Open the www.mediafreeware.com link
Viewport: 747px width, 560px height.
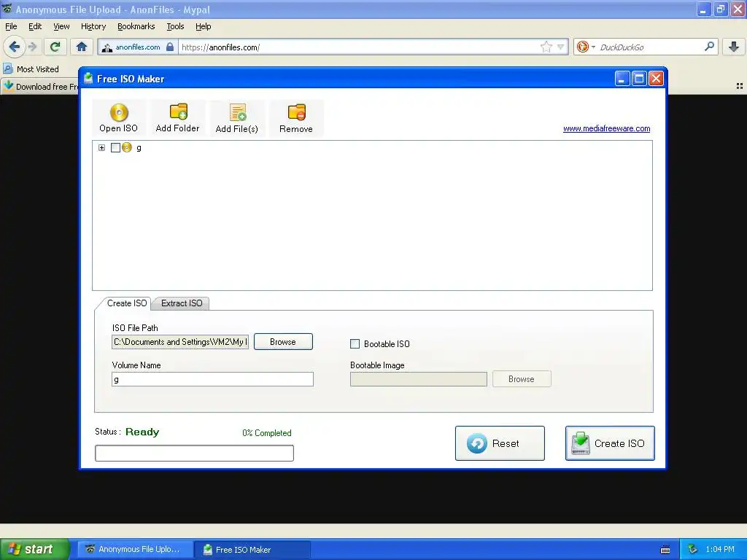606,128
